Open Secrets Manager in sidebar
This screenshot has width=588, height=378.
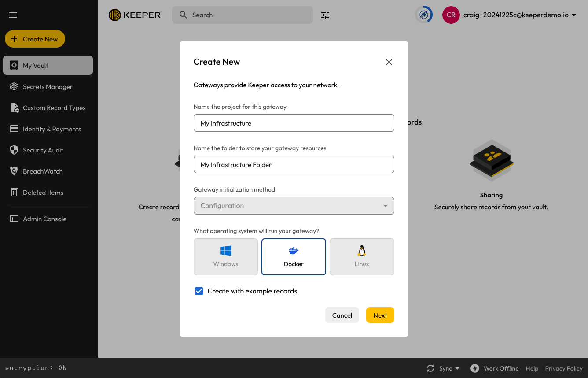[x=48, y=87]
